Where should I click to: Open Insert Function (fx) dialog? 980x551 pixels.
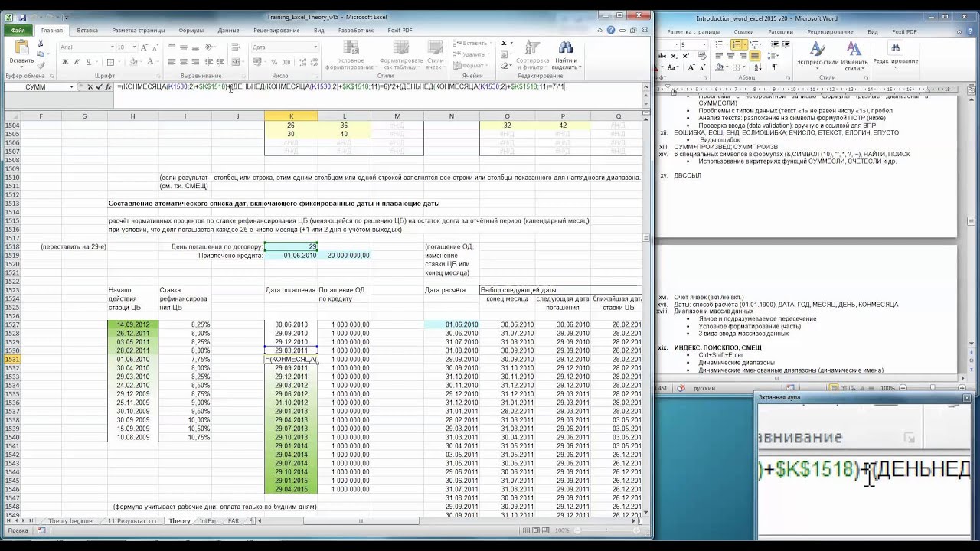tap(109, 86)
